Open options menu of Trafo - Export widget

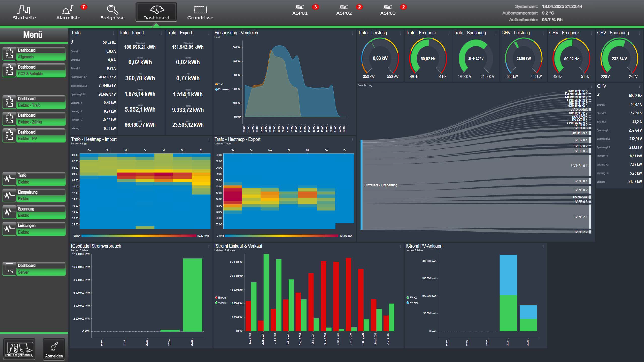click(x=209, y=33)
